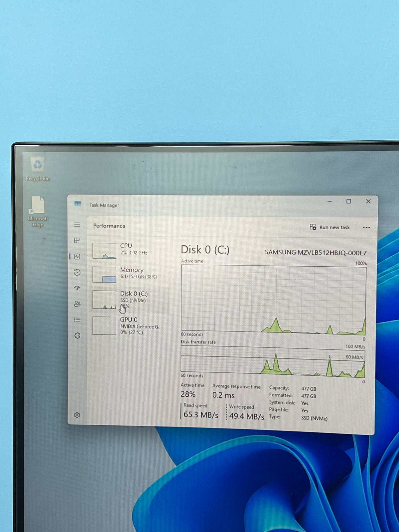Screen dimensions: 399x532
Task: Open the Processes page icon in sidebar
Action: click(x=77, y=240)
